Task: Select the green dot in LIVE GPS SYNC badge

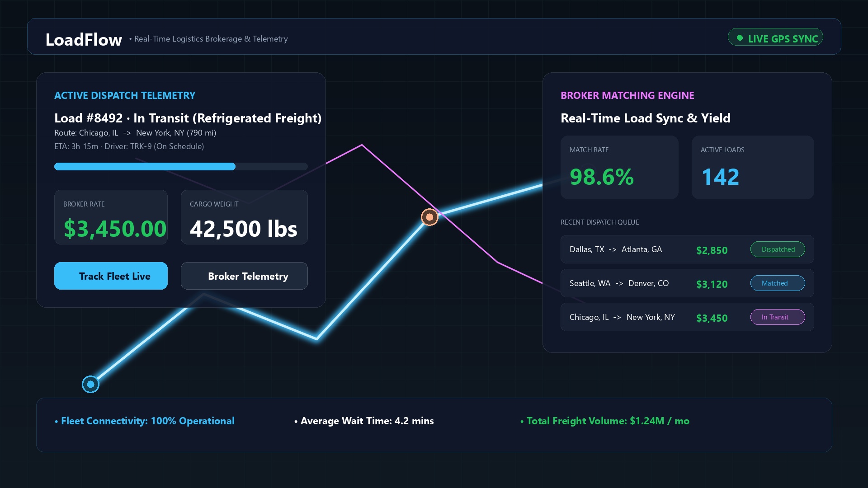Action: pos(740,38)
